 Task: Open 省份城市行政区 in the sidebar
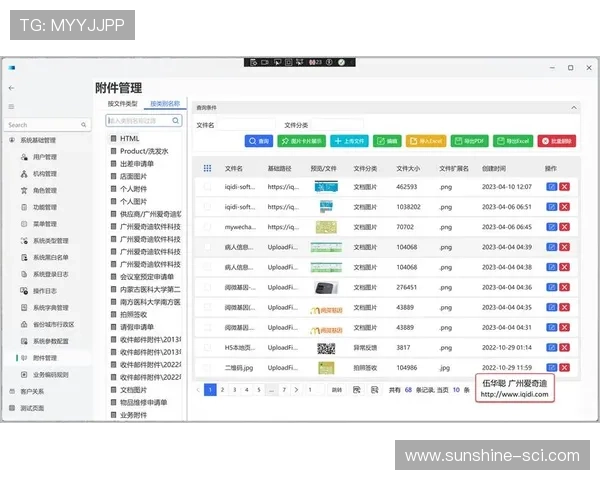click(x=54, y=325)
